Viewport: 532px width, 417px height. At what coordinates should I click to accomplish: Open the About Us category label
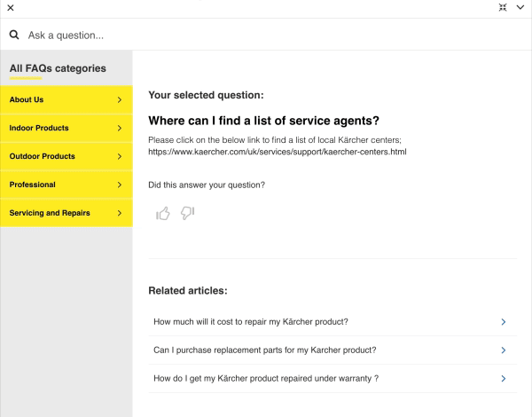point(27,100)
